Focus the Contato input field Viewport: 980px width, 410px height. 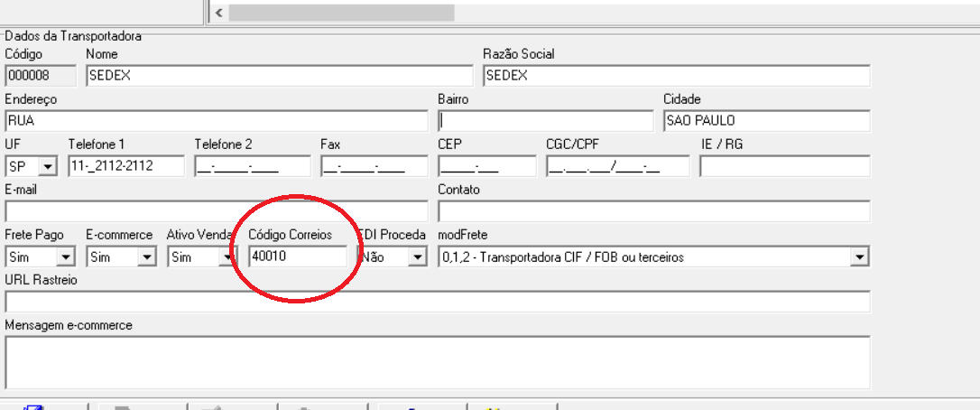[x=654, y=211]
